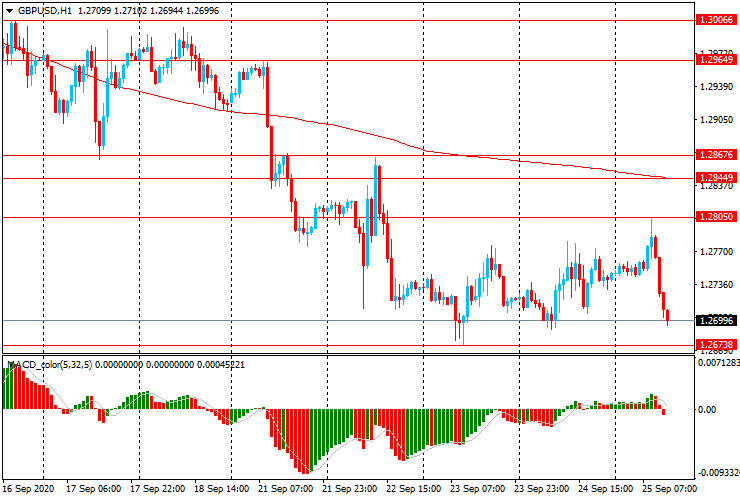This screenshot has width=740, height=500.
Task: Open the chart menu triangle beside GBPUSD,H1
Action: pos(9,11)
